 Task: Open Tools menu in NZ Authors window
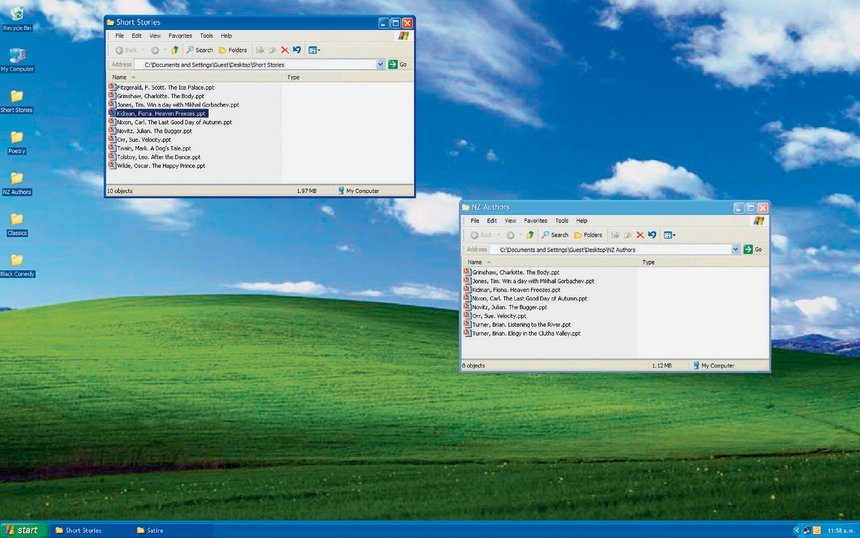coord(562,220)
